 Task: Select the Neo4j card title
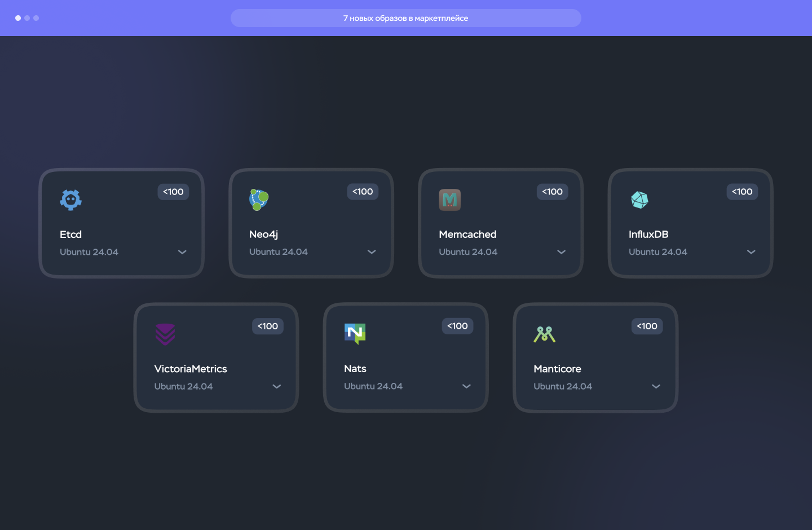(264, 235)
